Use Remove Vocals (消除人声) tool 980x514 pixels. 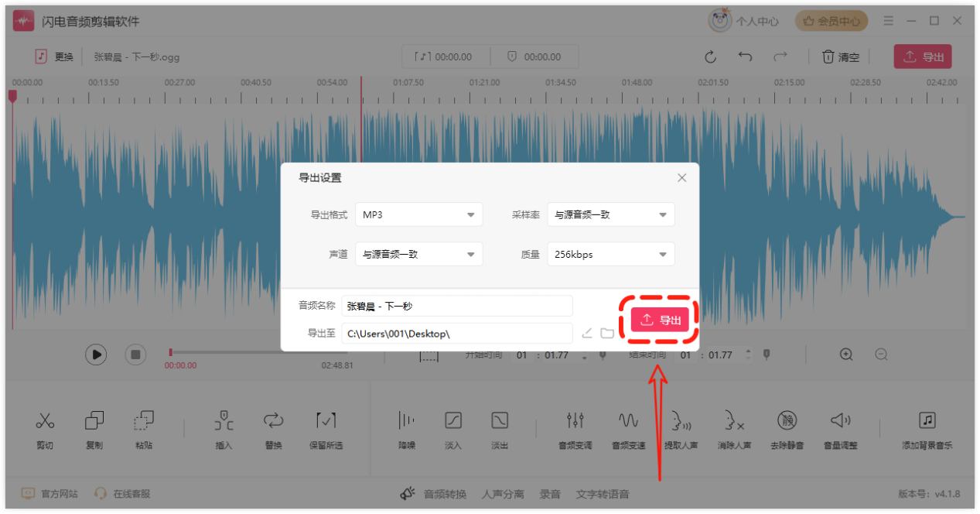click(734, 430)
